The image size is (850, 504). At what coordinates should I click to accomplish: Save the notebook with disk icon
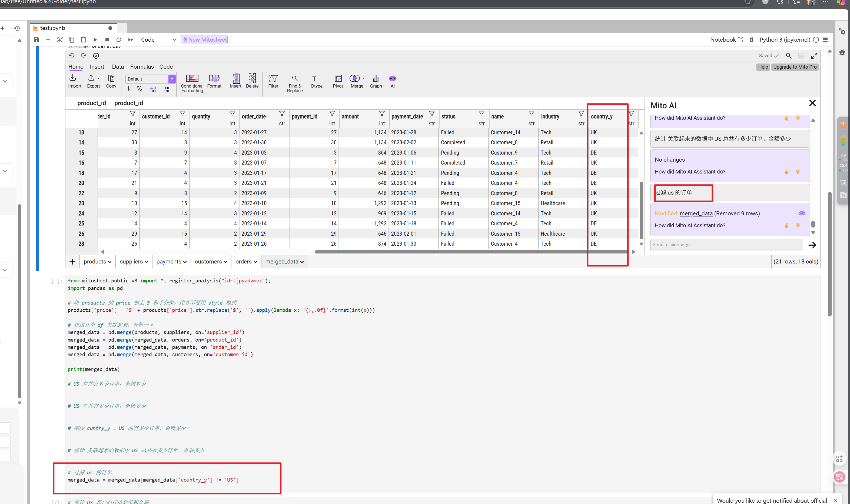[36, 40]
